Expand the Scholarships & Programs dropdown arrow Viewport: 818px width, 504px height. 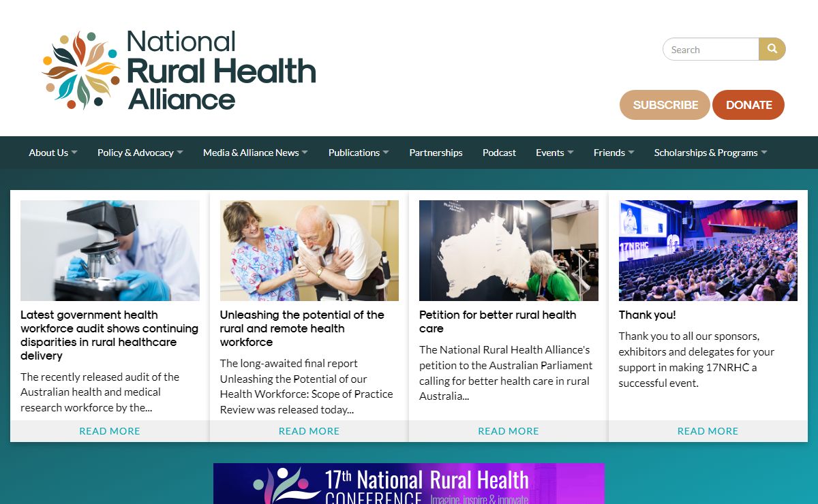click(764, 153)
